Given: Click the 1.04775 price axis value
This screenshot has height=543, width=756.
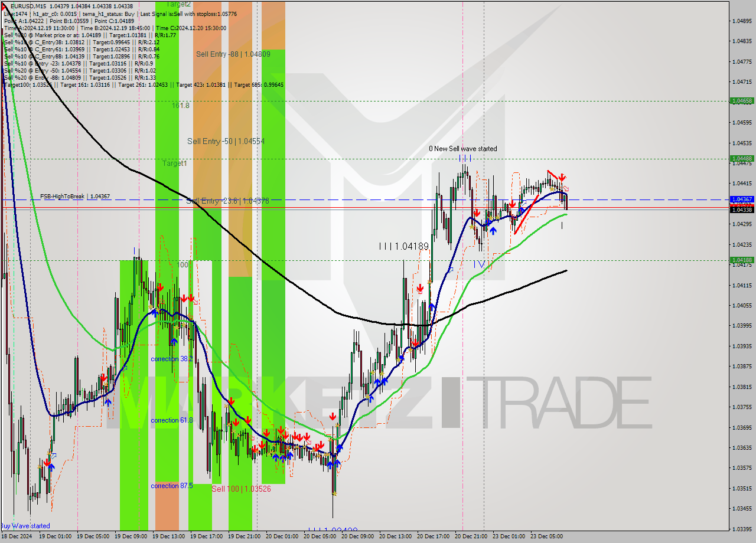Looking at the screenshot, I should [742, 61].
